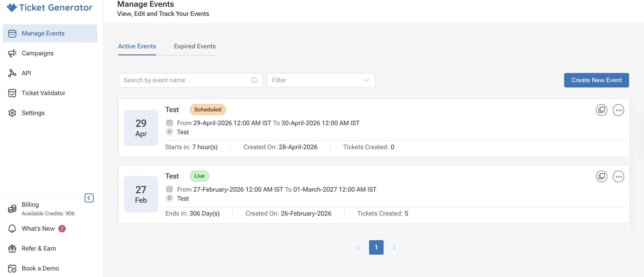
Task: Select Manage Events in the sidebar
Action: [x=50, y=33]
